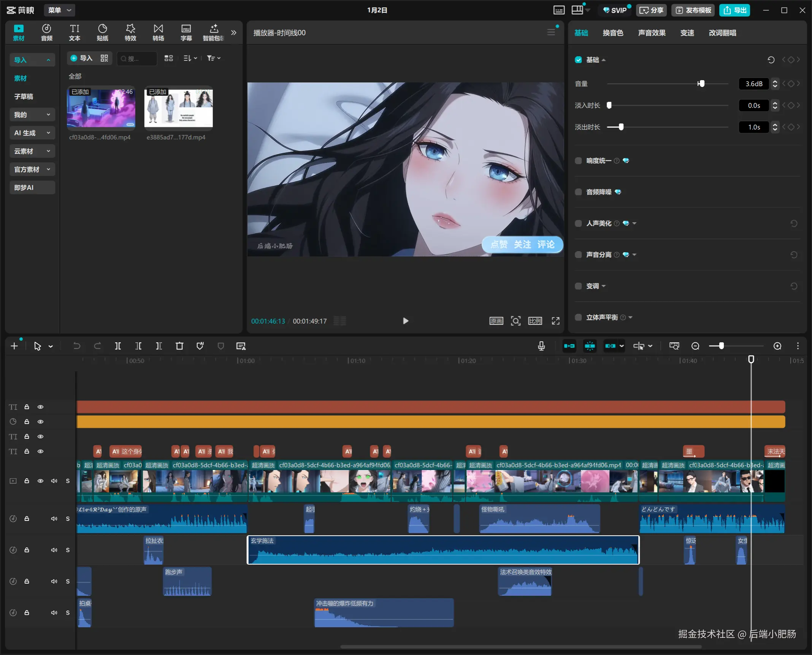Click the fullscreen preview icon
This screenshot has width=812, height=655.
coord(556,321)
